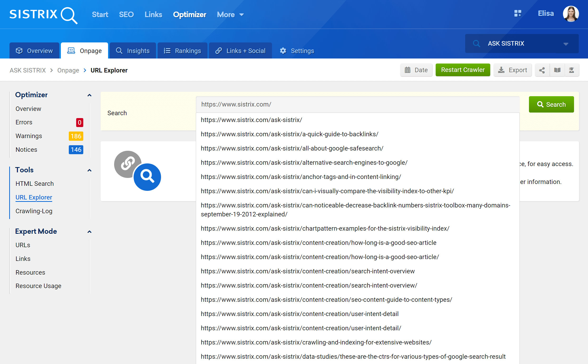
Task: Switch to the Rankings tab
Action: [182, 51]
